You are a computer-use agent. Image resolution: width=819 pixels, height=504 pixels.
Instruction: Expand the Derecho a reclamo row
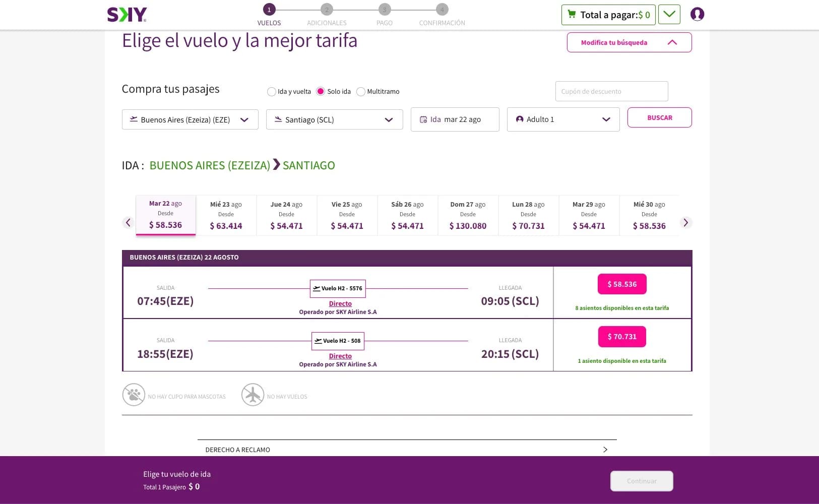[x=407, y=450]
